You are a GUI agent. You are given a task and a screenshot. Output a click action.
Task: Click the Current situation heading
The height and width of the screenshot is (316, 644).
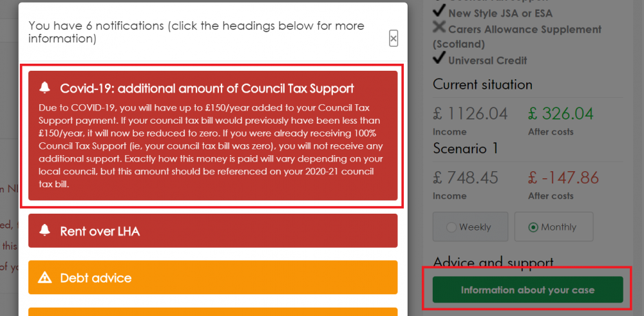[482, 84]
